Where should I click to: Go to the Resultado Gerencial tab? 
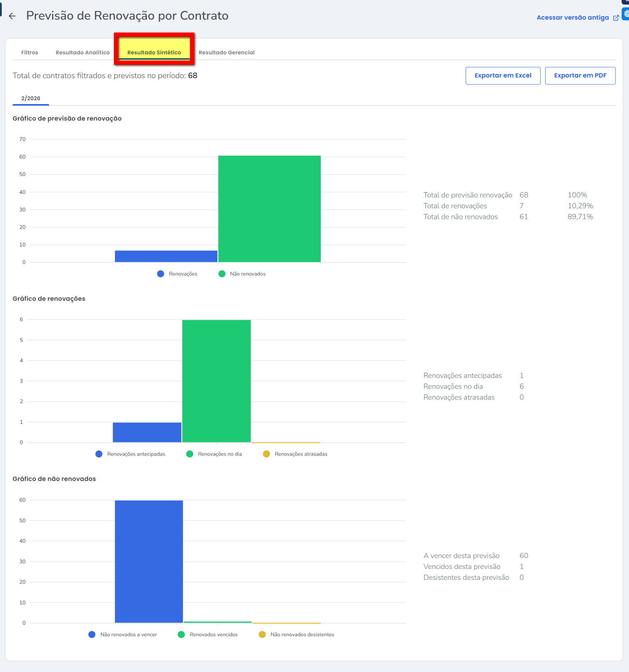(226, 53)
